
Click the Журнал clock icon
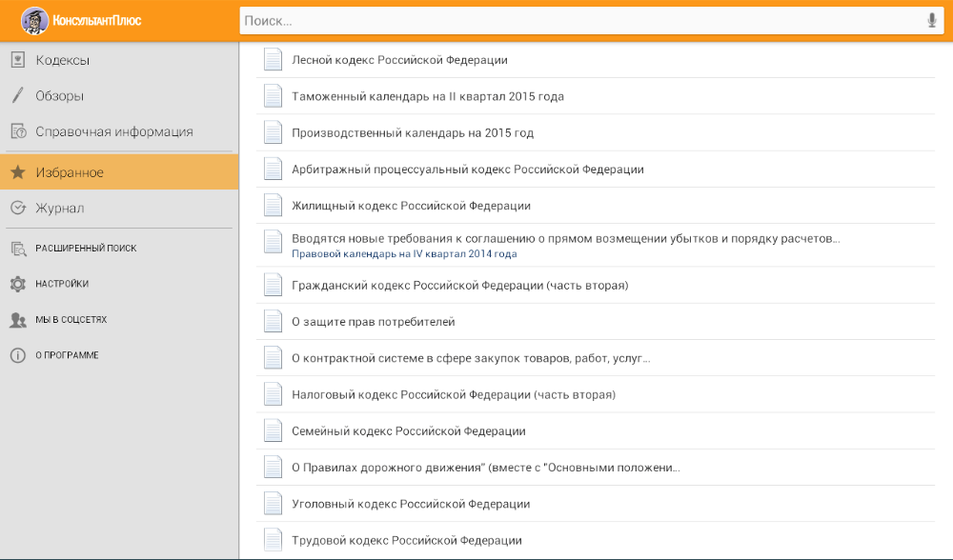pos(17,208)
